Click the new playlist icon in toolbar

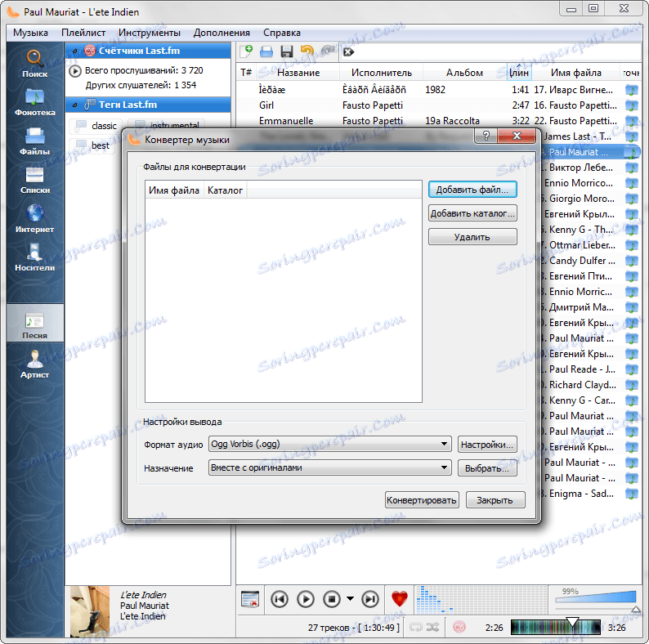(x=246, y=51)
